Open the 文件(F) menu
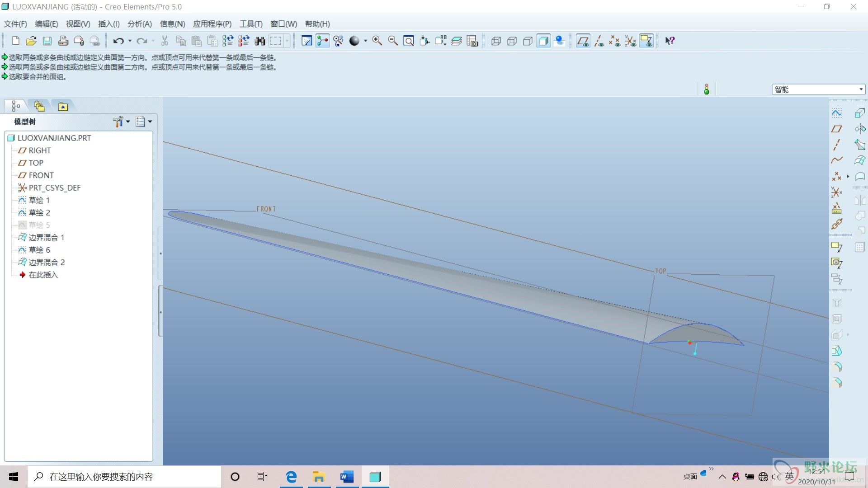Viewport: 868px width, 488px height. pyautogui.click(x=15, y=24)
